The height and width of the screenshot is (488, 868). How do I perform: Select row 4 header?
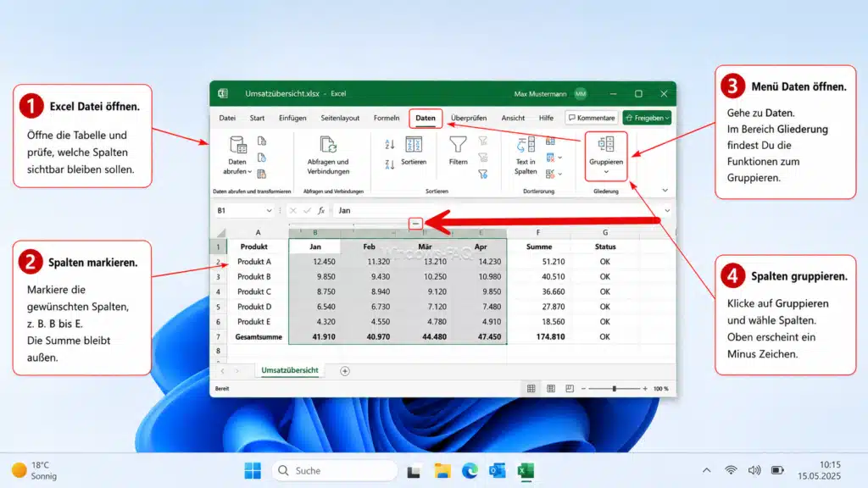(x=218, y=291)
